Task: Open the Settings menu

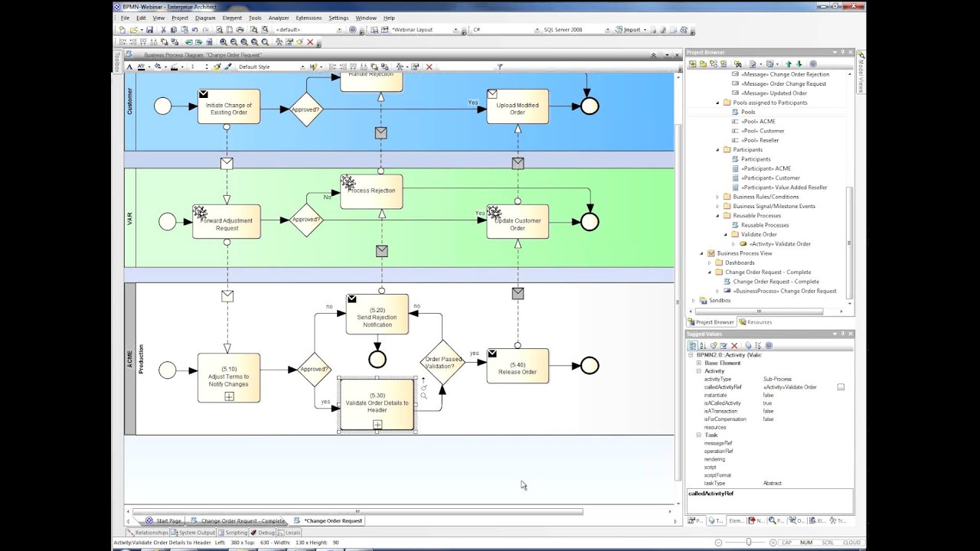Action: (338, 18)
